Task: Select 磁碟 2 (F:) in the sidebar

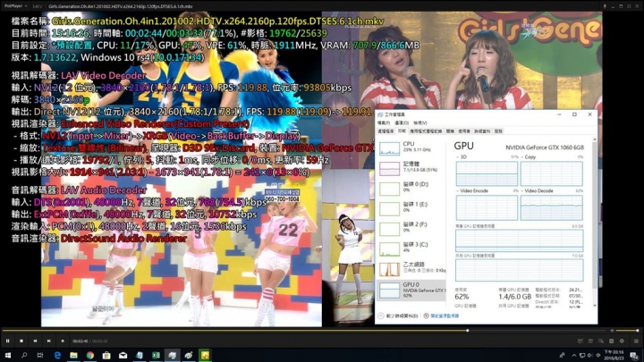Action: click(411, 228)
